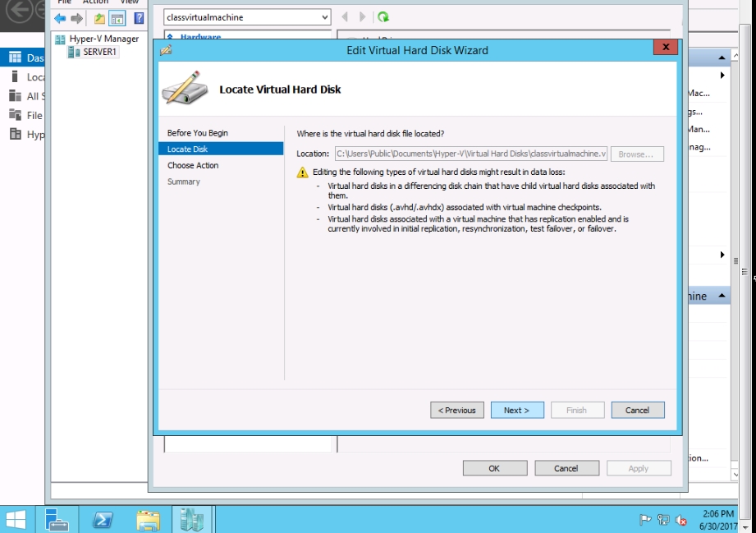
Task: Open the File menu
Action: pos(64,2)
